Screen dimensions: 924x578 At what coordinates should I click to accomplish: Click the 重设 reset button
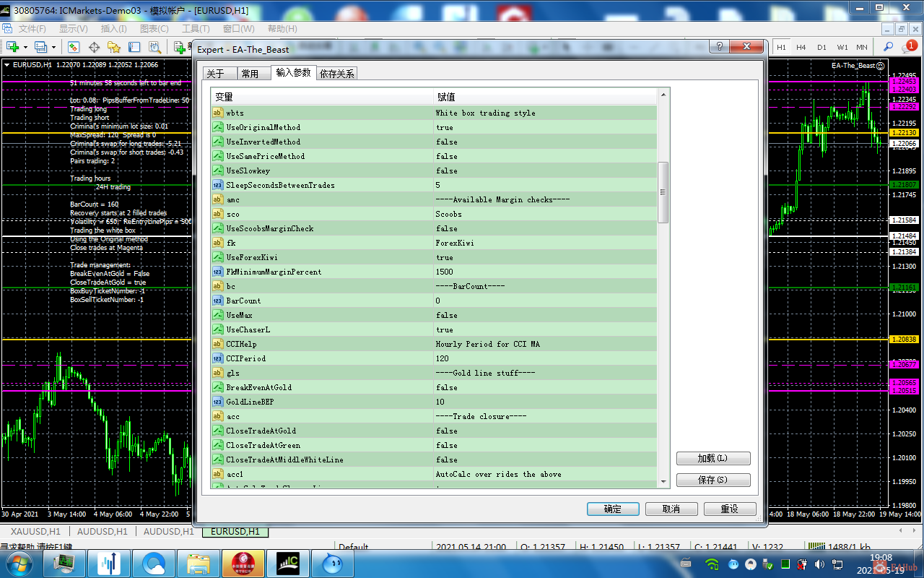(730, 509)
